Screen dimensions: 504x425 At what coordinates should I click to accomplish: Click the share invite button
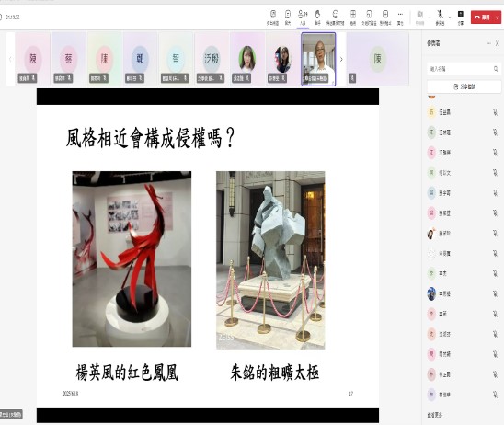(464, 86)
